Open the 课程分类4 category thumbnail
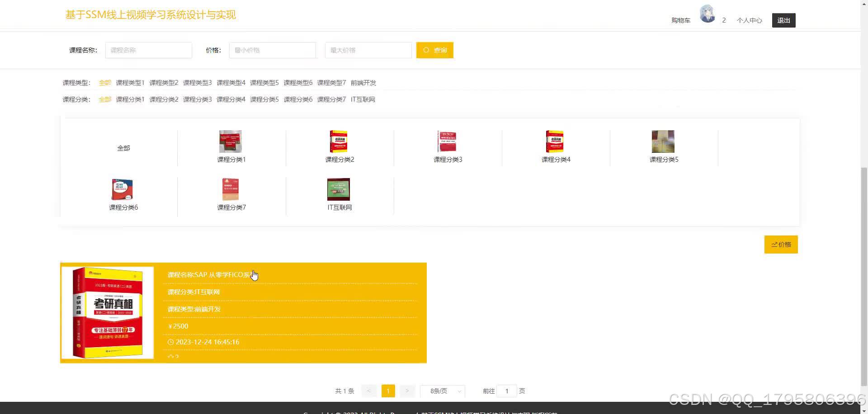 [x=555, y=141]
